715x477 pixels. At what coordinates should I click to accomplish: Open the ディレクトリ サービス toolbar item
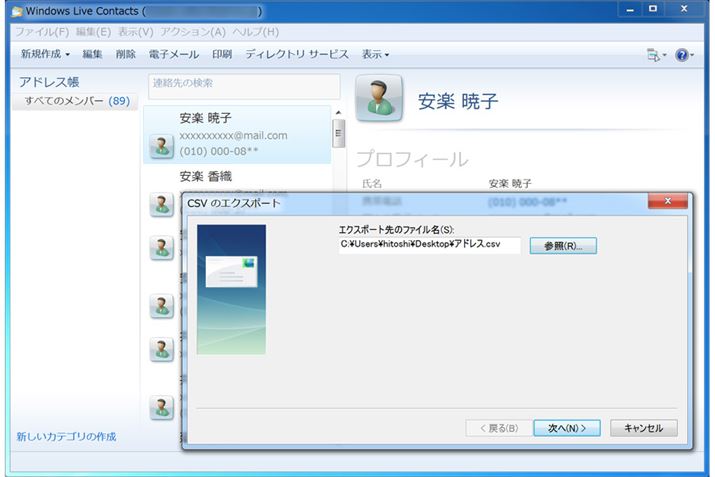tap(297, 54)
